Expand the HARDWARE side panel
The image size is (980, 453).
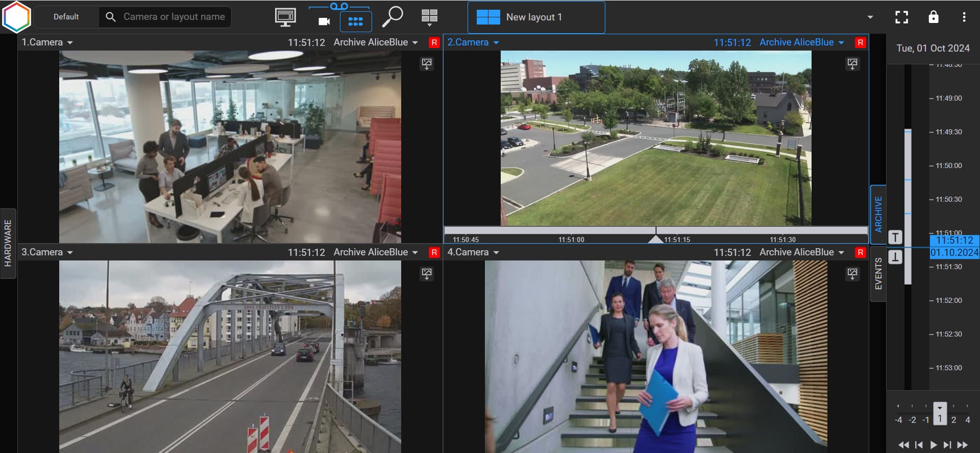coord(8,243)
